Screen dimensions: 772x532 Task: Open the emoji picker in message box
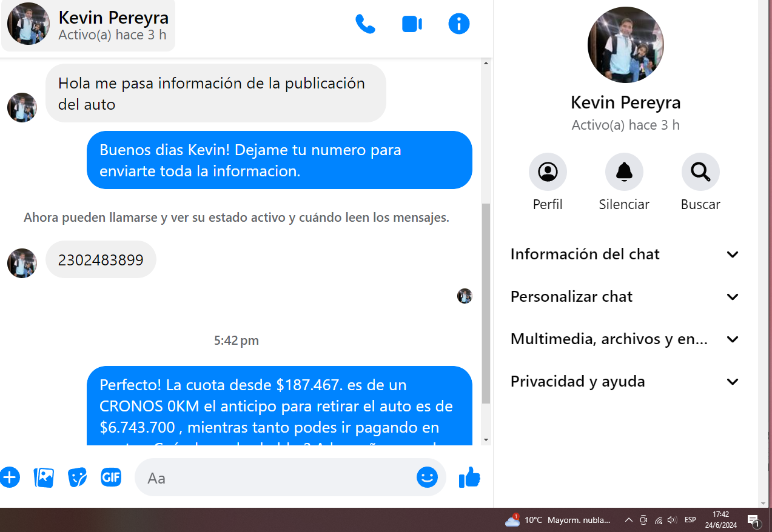427,477
